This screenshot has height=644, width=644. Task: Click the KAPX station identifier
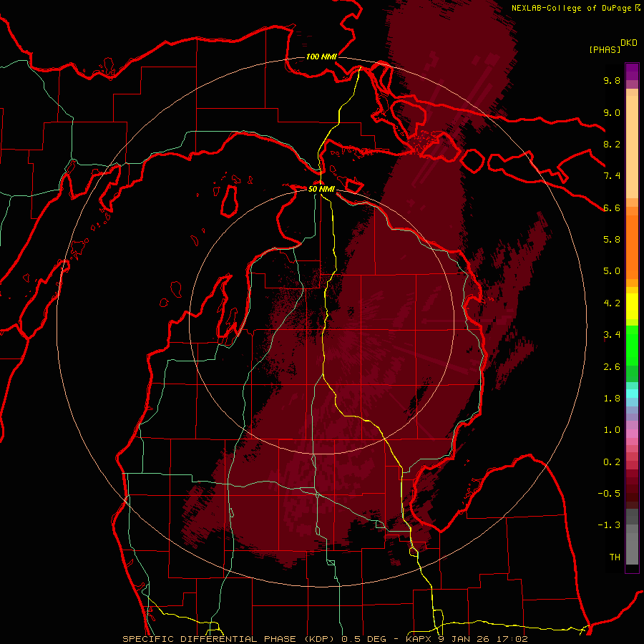[x=419, y=639]
